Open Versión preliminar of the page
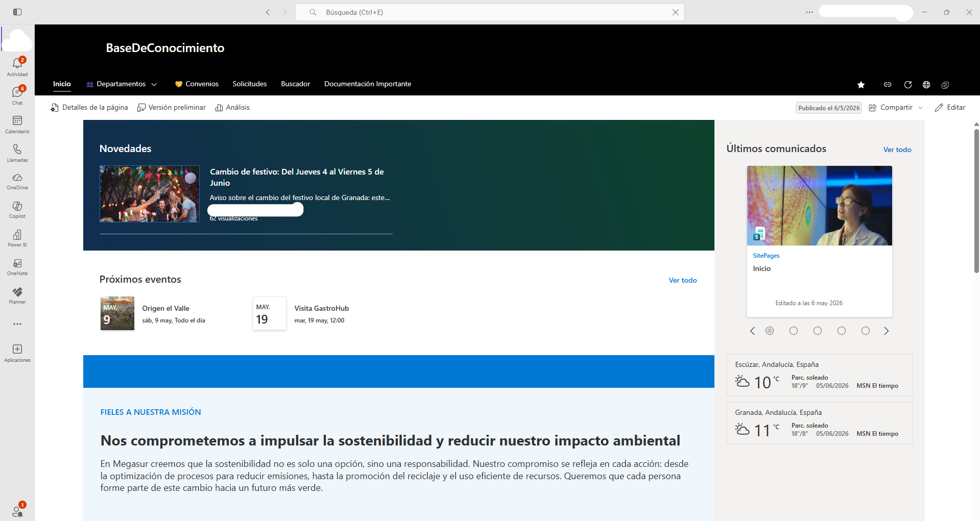This screenshot has width=980, height=521. click(172, 108)
